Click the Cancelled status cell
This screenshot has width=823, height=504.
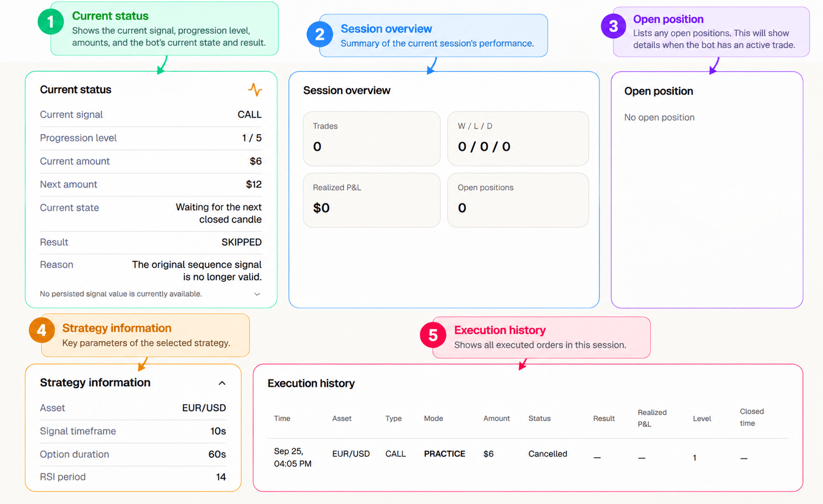[548, 454]
